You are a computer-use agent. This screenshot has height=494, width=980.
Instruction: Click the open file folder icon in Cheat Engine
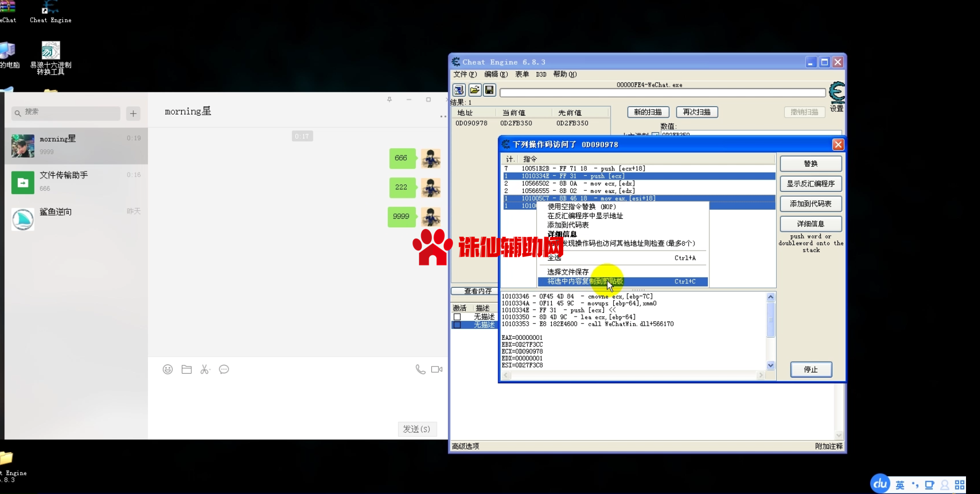pos(474,90)
